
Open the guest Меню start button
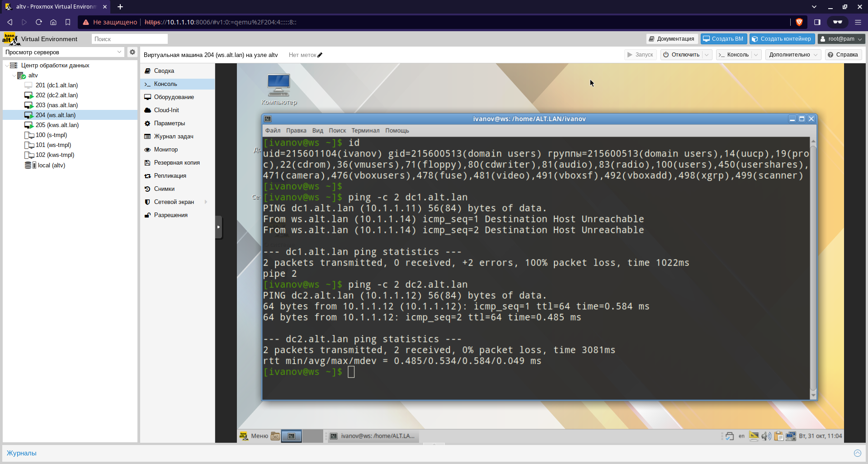[x=254, y=436]
